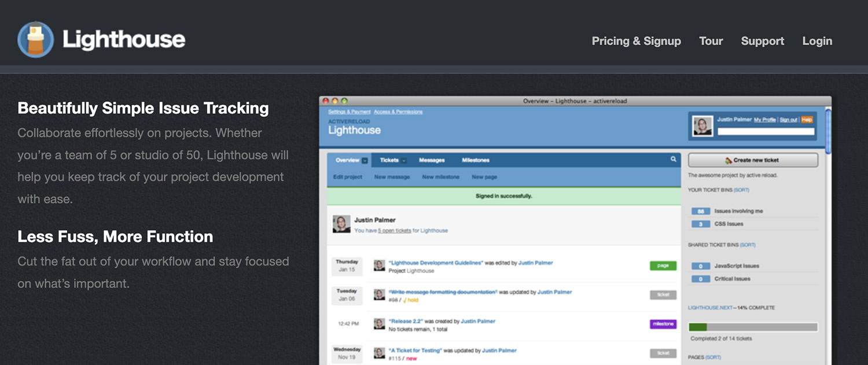Click the New page link

click(484, 177)
